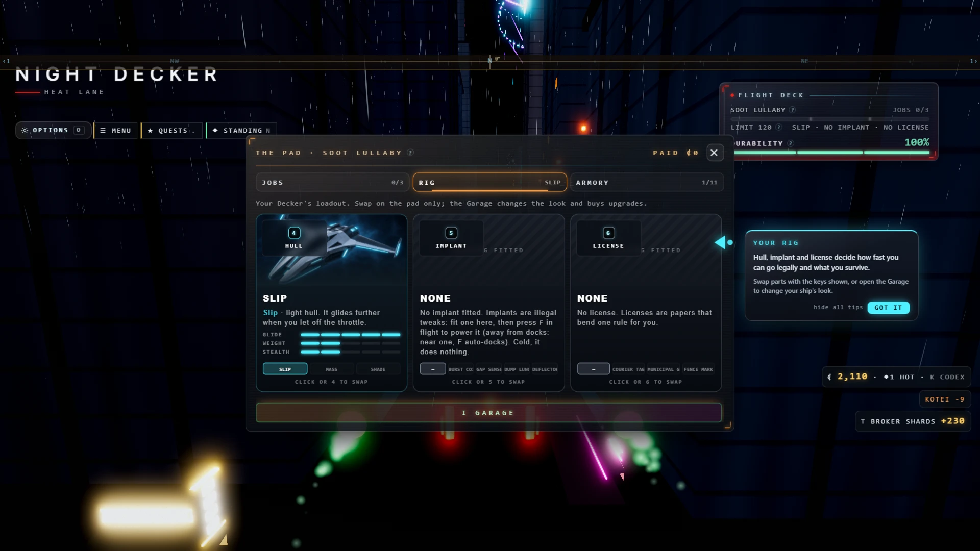Image resolution: width=980 pixels, height=551 pixels.
Task: Select the empty dash implant option
Action: (x=433, y=369)
